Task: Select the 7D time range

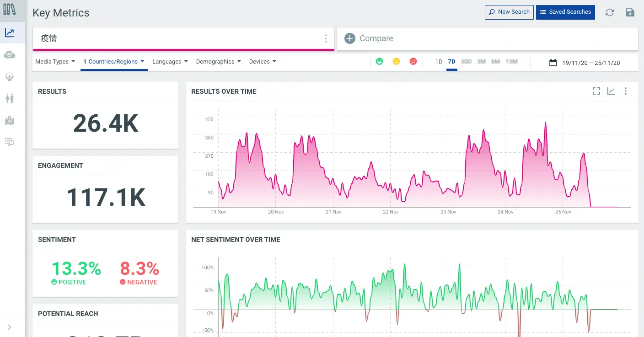Action: click(452, 62)
